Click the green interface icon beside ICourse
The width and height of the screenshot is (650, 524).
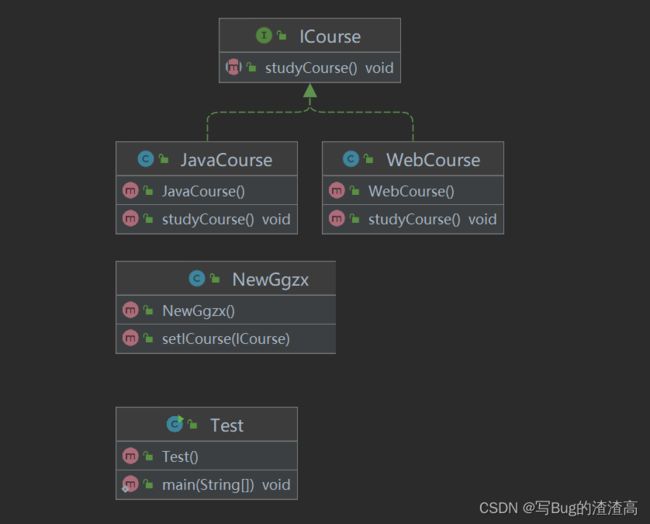tap(264, 36)
